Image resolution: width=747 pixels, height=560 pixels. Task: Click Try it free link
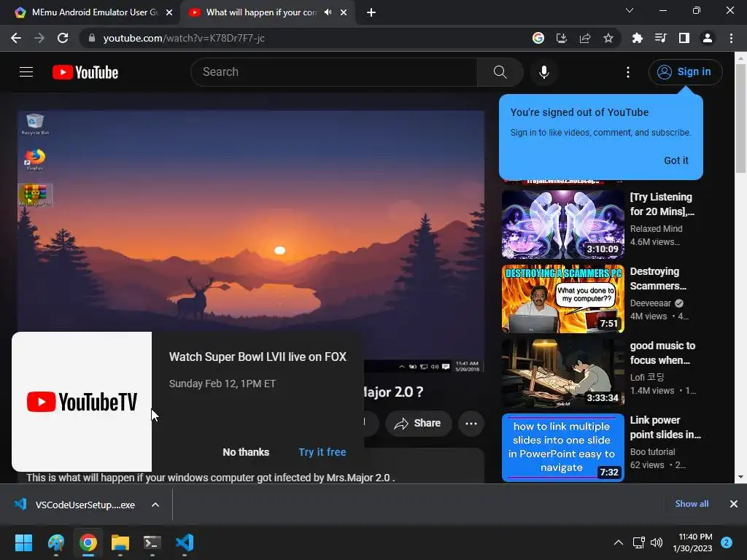click(x=322, y=452)
